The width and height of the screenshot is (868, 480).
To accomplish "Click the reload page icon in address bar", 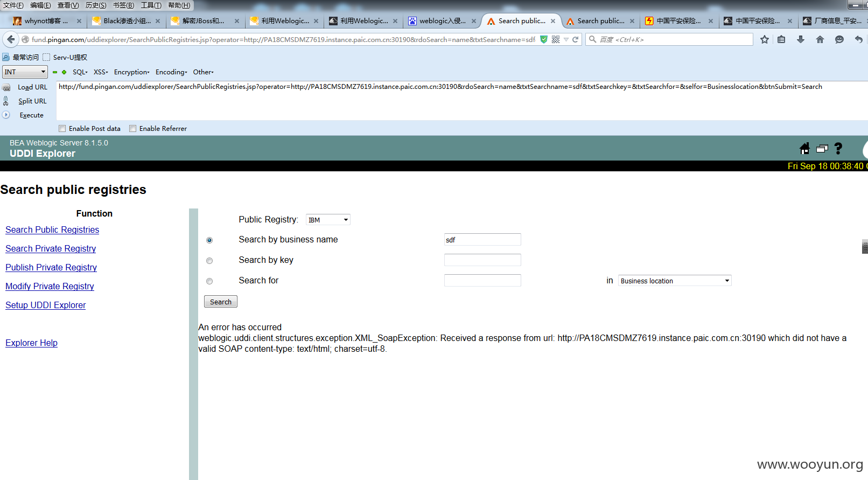I will click(575, 39).
